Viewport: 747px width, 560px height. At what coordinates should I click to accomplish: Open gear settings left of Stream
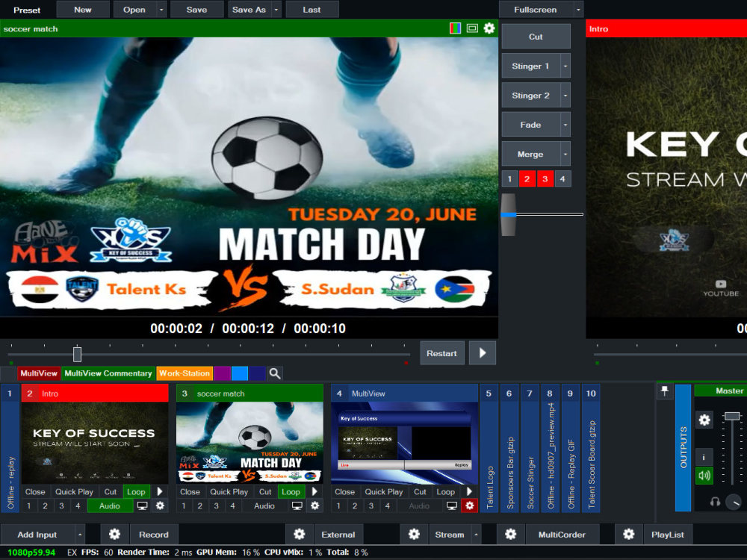coord(414,535)
